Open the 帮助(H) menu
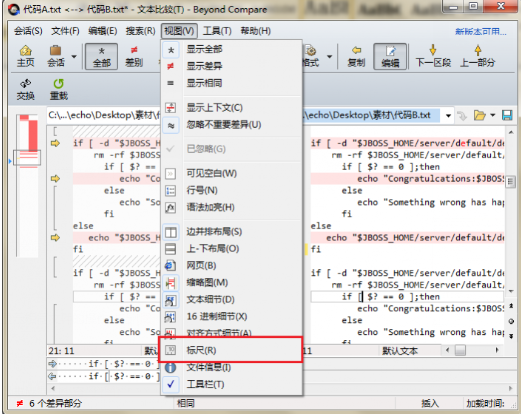 click(x=256, y=31)
